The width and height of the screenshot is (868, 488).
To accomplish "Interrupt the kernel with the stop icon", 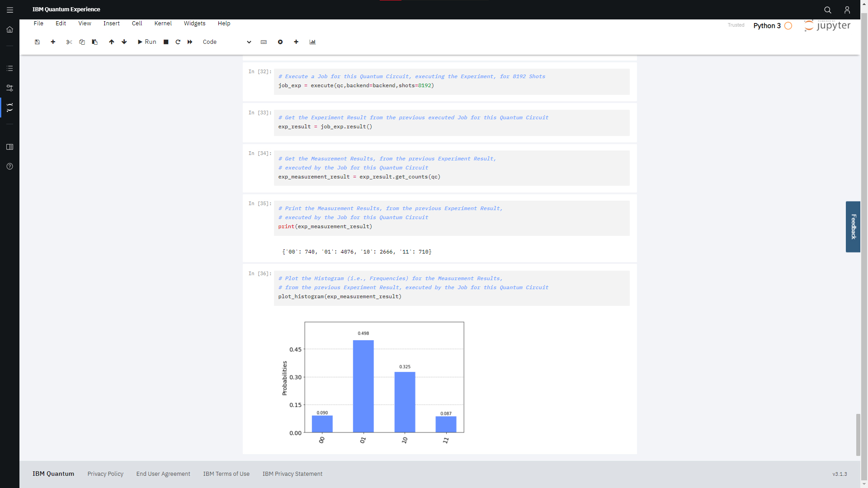I will [x=166, y=42].
